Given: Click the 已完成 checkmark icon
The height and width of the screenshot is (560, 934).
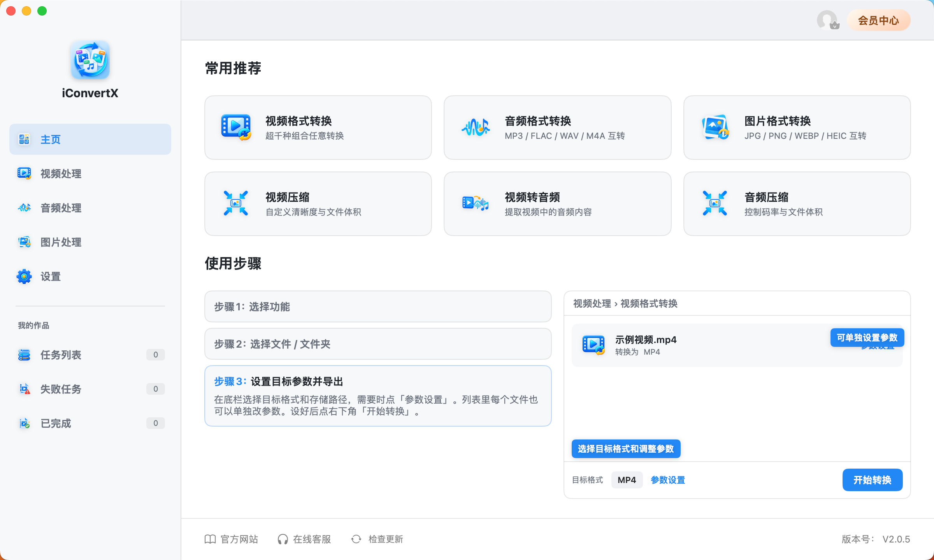Looking at the screenshot, I should [x=24, y=423].
